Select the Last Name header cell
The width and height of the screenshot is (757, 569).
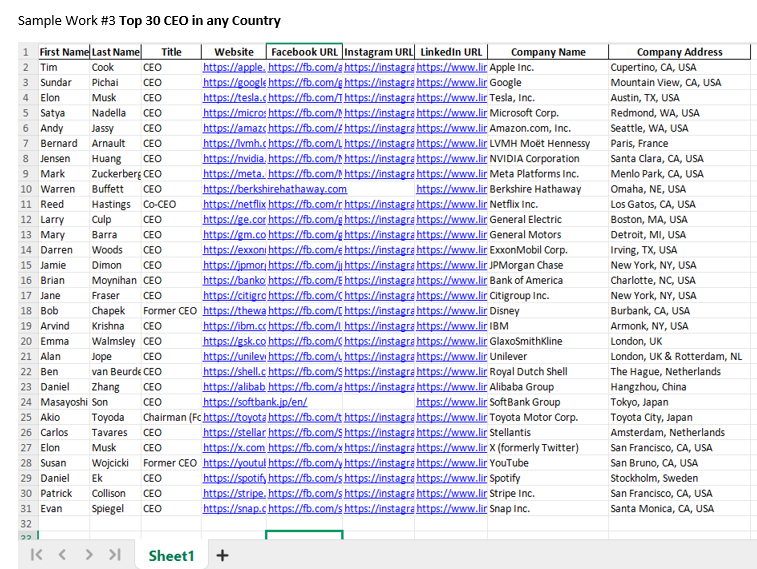click(115, 52)
